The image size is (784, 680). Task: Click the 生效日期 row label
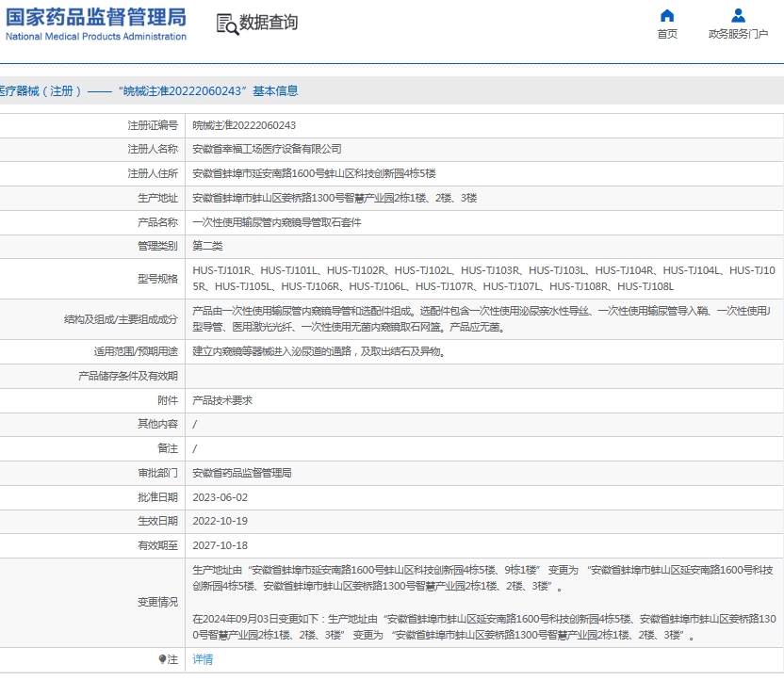click(157, 521)
